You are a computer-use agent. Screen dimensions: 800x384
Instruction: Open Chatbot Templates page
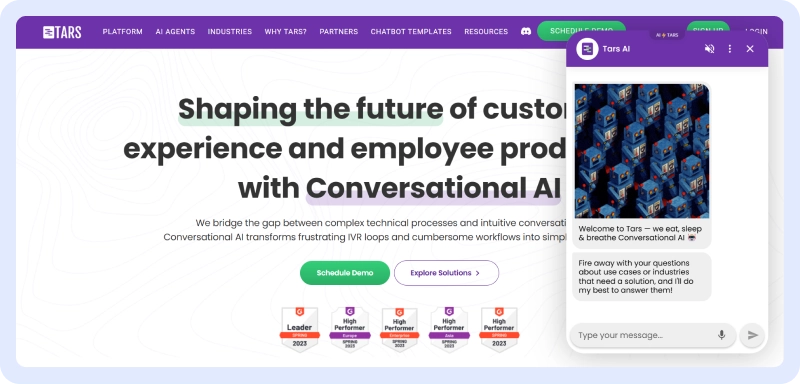(x=411, y=32)
